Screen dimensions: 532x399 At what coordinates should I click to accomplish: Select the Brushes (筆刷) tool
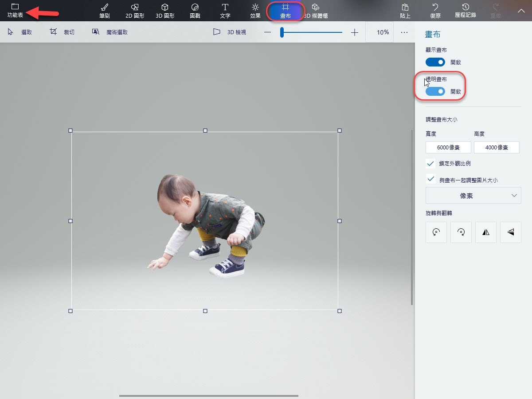[x=105, y=11]
